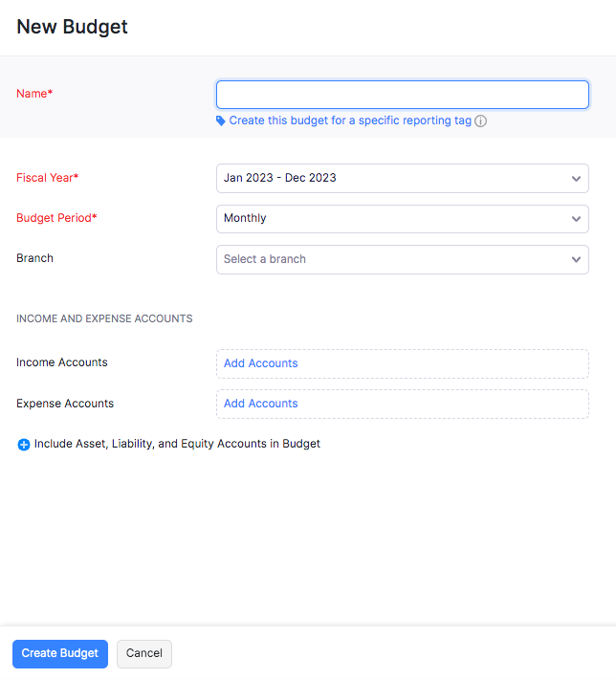
Task: Click the Name input field
Action: pos(403,95)
